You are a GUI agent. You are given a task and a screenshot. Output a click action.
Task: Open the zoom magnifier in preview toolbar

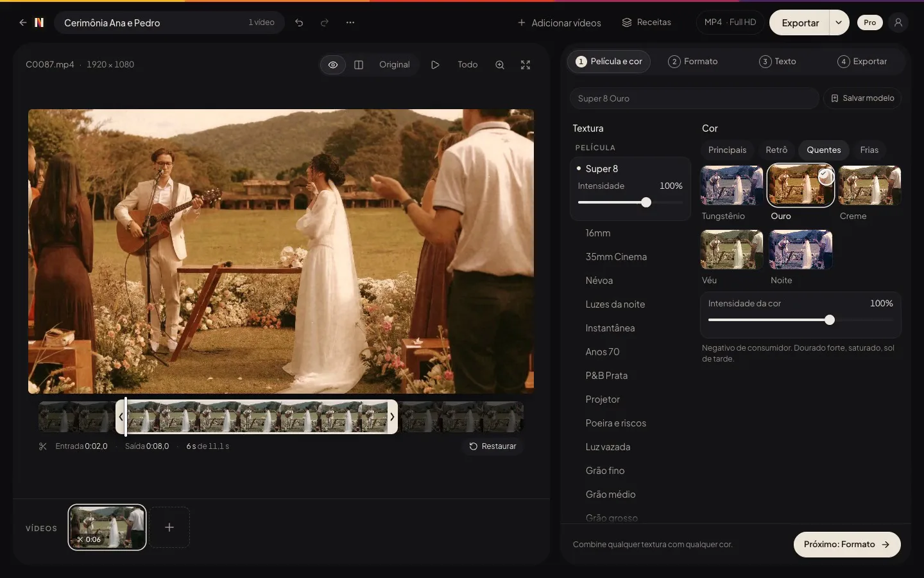click(x=500, y=65)
